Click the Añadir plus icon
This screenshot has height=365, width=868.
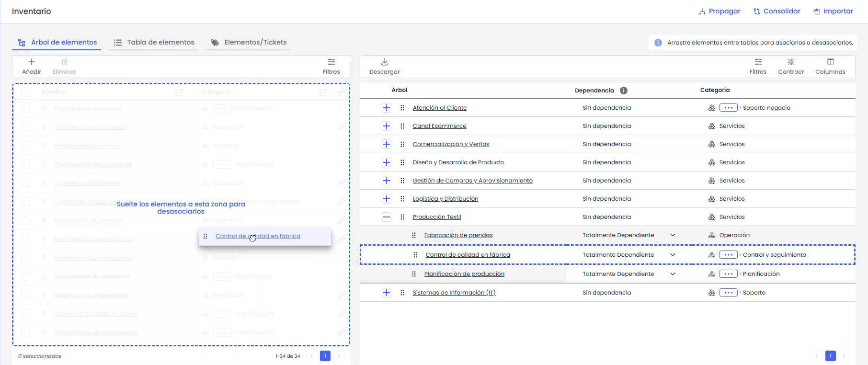(32, 62)
